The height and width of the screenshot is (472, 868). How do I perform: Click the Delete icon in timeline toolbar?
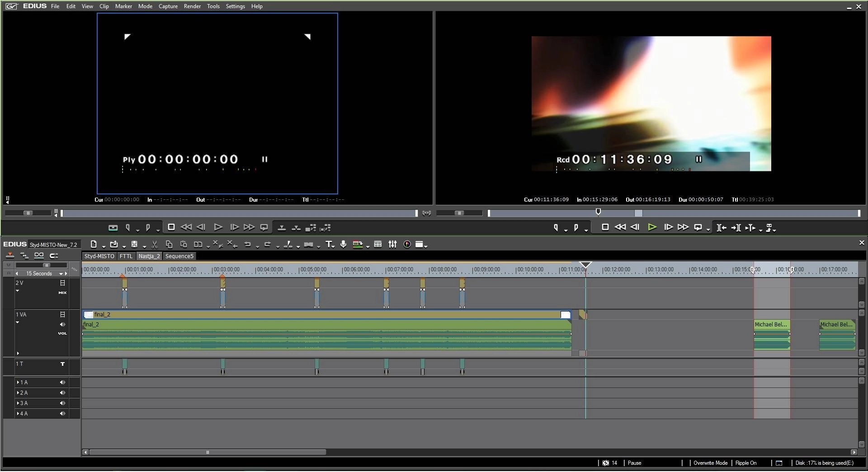217,244
